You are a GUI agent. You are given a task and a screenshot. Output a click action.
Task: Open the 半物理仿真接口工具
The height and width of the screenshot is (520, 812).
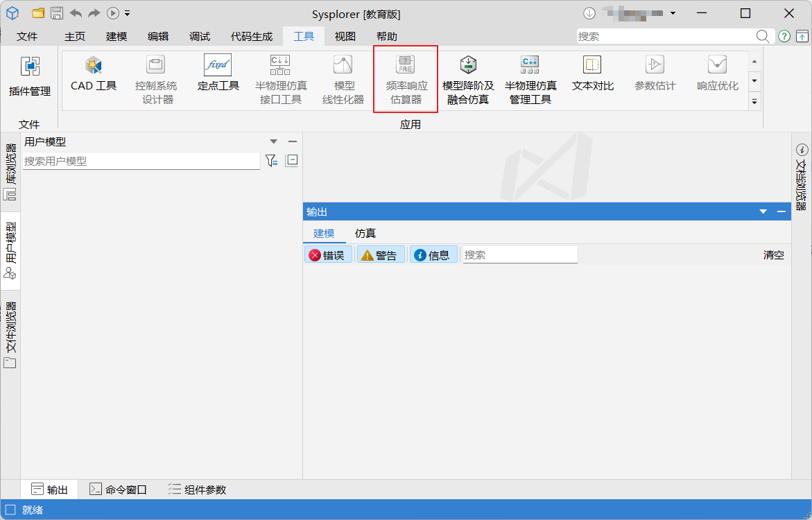pyautogui.click(x=281, y=80)
